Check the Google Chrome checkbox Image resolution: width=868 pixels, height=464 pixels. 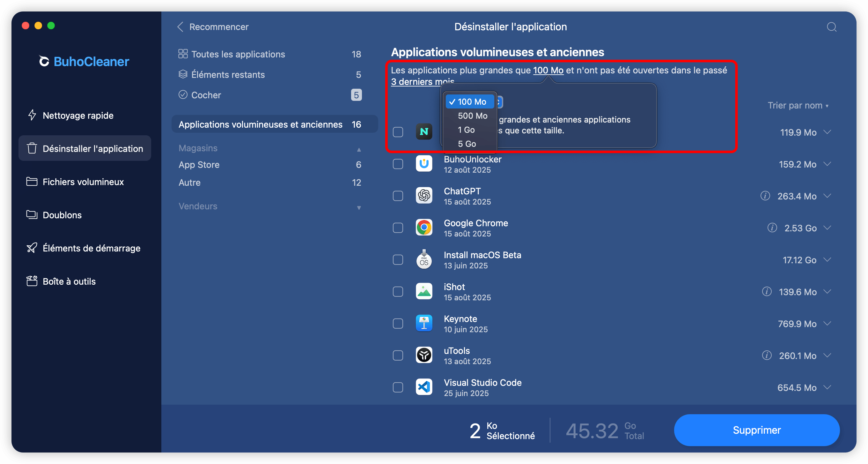(x=398, y=228)
